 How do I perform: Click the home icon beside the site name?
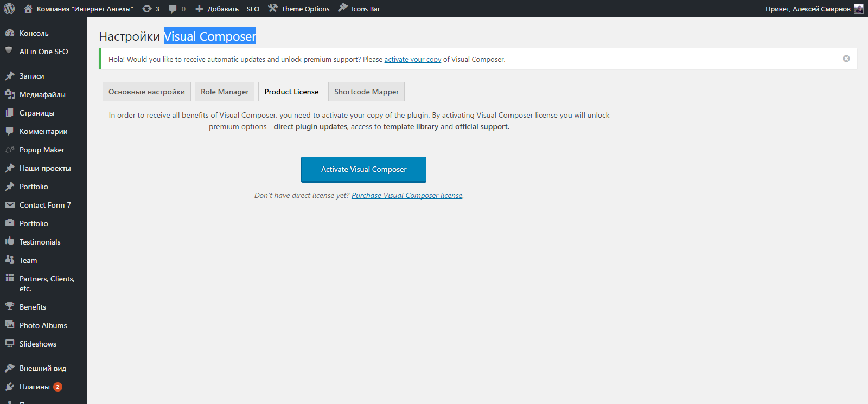[28, 9]
